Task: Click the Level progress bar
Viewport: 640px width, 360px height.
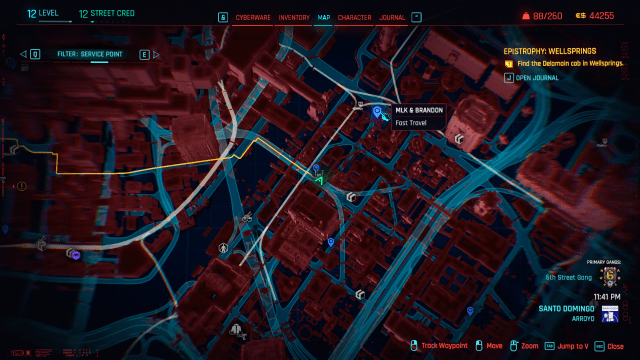Action: [55, 21]
